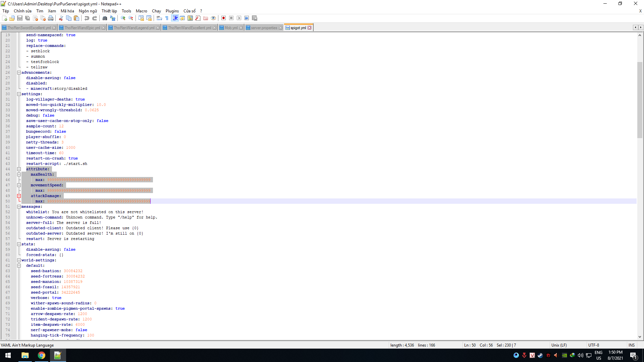The image size is (644, 362).
Task: Click the Save file toolbar icon
Action: click(20, 18)
